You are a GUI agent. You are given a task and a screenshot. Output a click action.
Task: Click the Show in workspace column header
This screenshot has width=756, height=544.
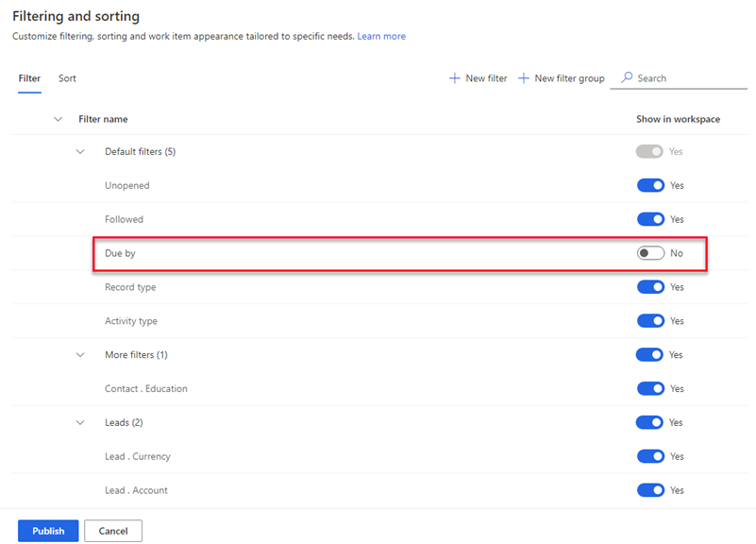coord(678,119)
